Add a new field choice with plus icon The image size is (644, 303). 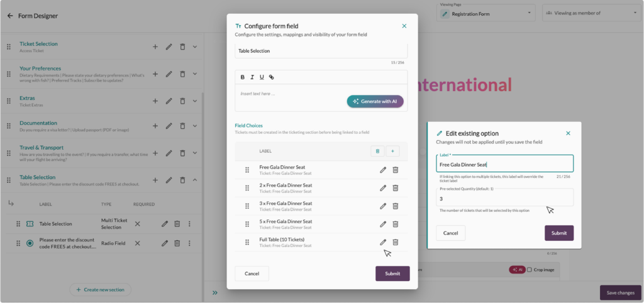tap(392, 151)
